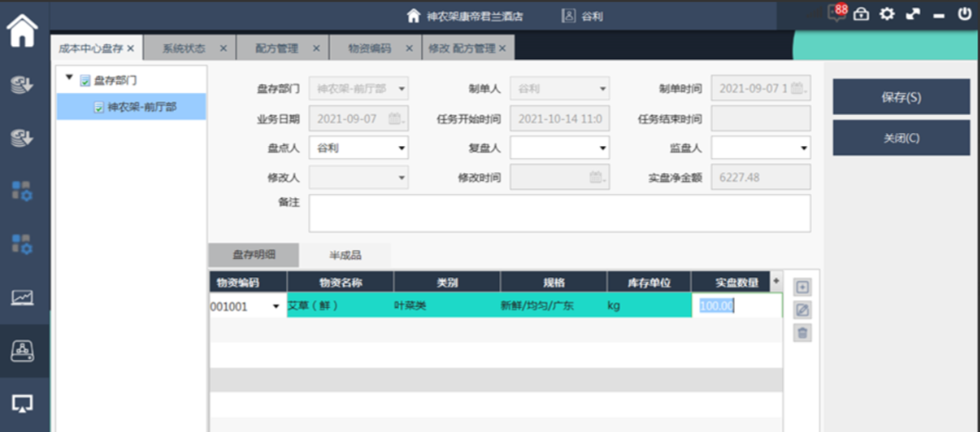Toggle the 盘存部门 checkbox in the tree

85,80
